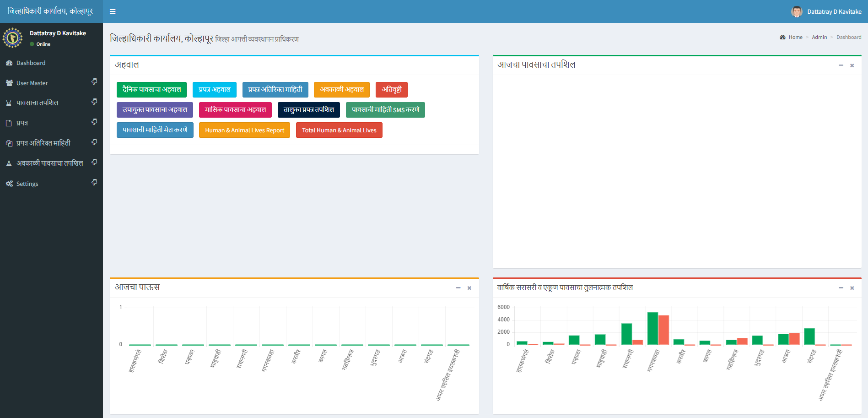Click the file icon beside प्रपत्र
Screen dimensions: 868x418
(9, 123)
